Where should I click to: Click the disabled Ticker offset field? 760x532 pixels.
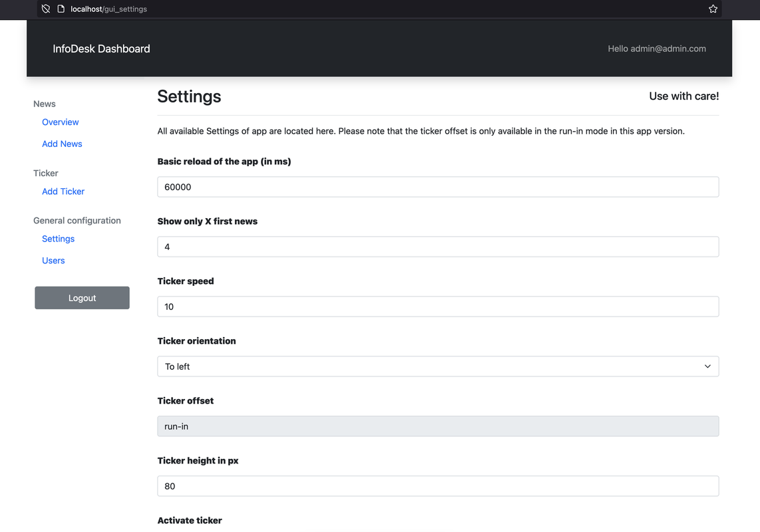click(437, 426)
